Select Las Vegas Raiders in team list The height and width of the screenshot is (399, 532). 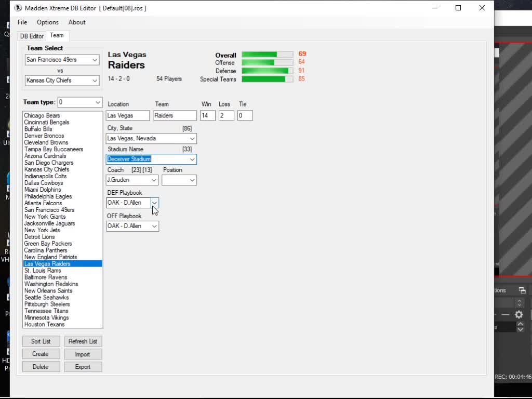point(62,264)
